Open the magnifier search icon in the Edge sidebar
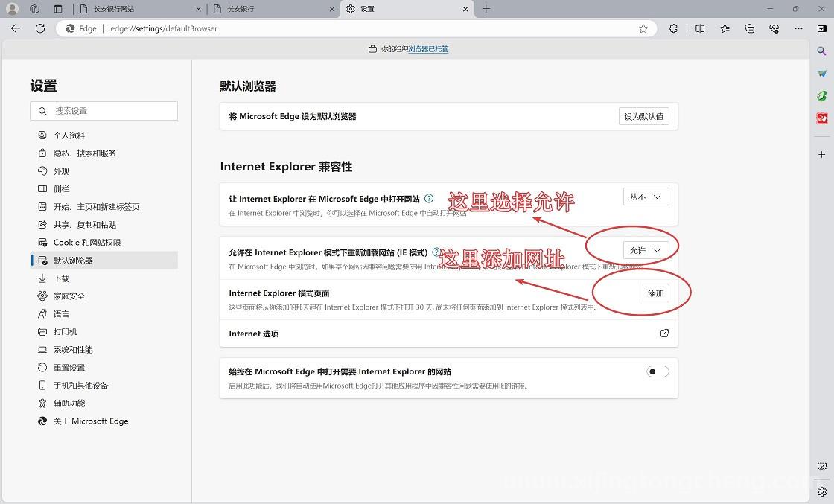The height and width of the screenshot is (504, 834). click(822, 51)
